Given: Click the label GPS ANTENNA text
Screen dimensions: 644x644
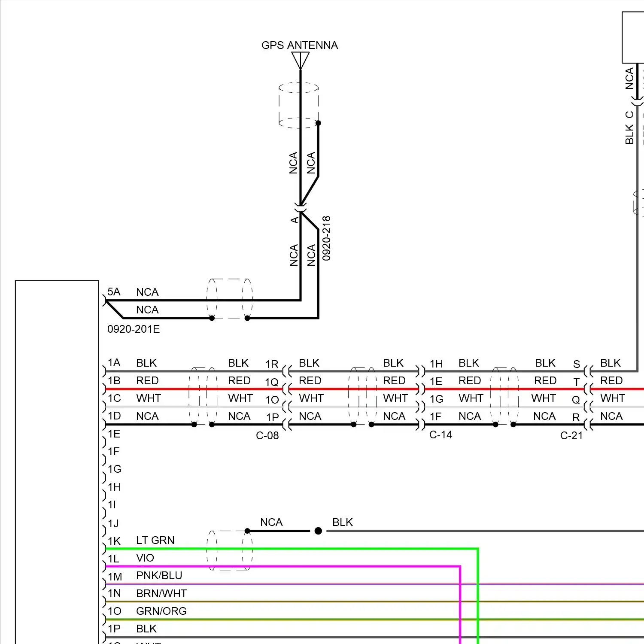Looking at the screenshot, I should click(x=300, y=45).
